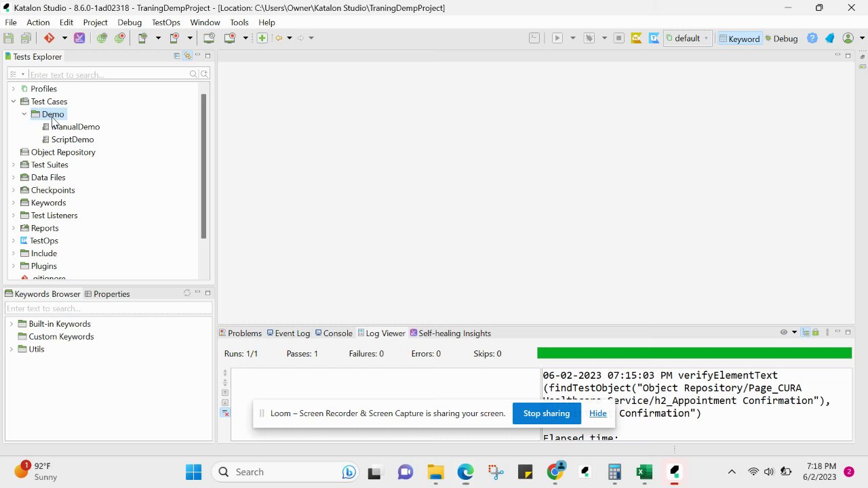Viewport: 868px width, 488px height.
Task: Open the default profile dropdown
Action: (x=687, y=38)
